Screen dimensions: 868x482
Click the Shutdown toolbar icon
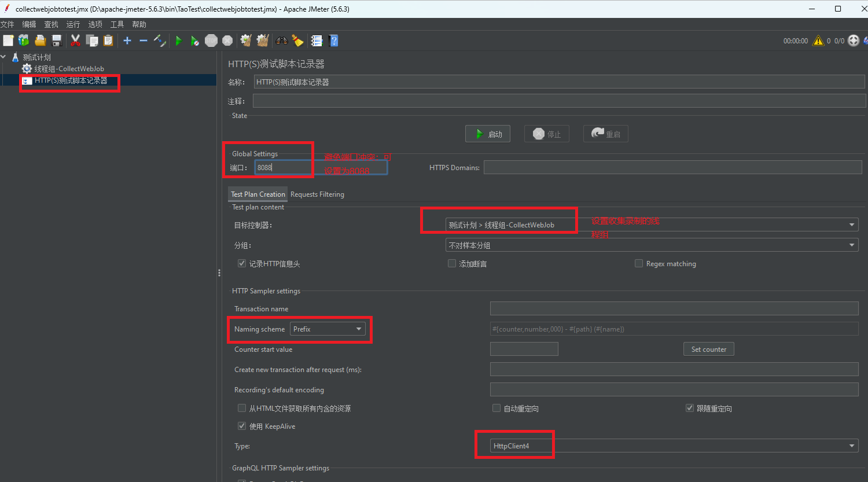coord(227,41)
